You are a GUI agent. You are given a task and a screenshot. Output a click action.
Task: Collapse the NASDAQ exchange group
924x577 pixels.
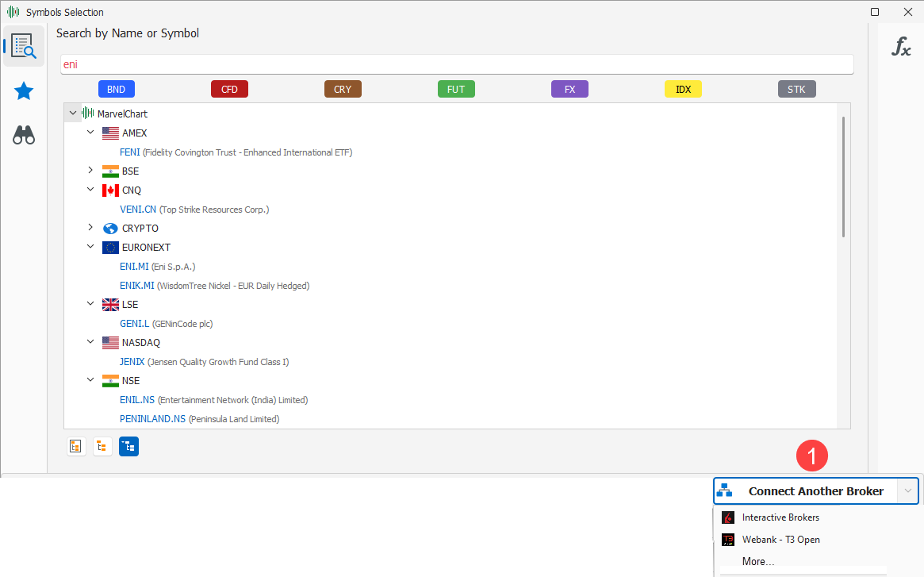[x=90, y=341]
